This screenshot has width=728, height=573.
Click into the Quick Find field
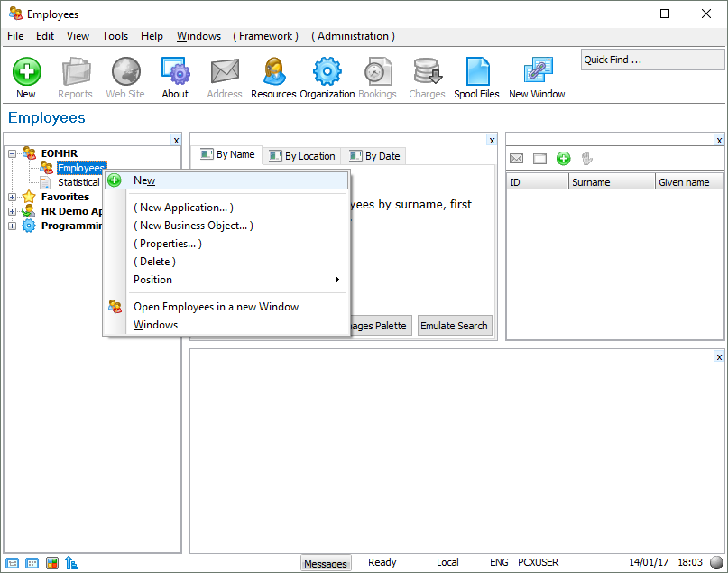[x=651, y=60]
